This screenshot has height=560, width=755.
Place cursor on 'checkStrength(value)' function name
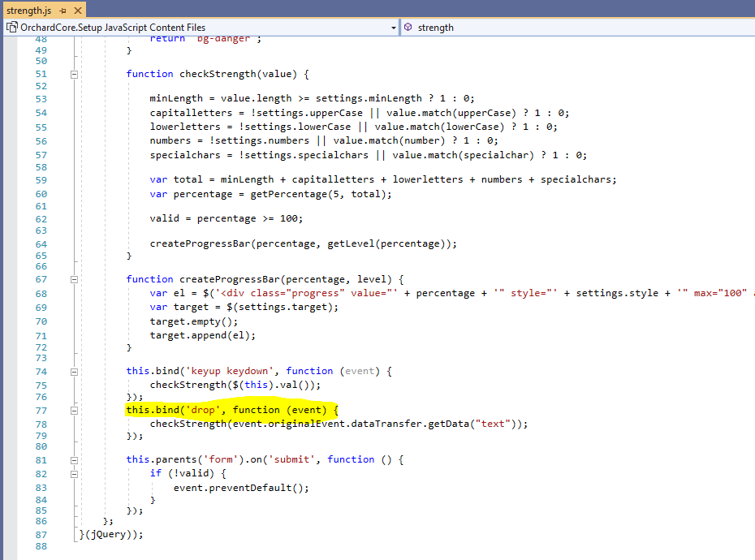click(x=239, y=74)
